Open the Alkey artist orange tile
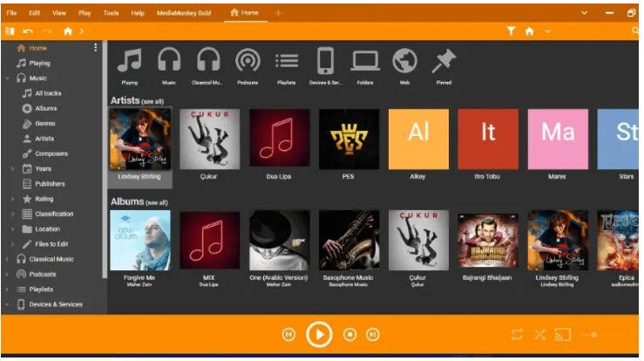The width and height of the screenshot is (644, 361). pos(418,140)
